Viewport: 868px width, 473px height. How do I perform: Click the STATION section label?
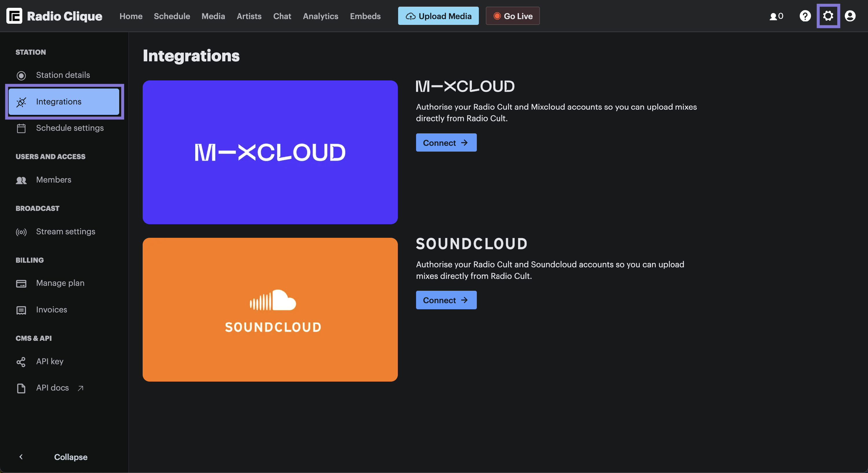point(31,52)
